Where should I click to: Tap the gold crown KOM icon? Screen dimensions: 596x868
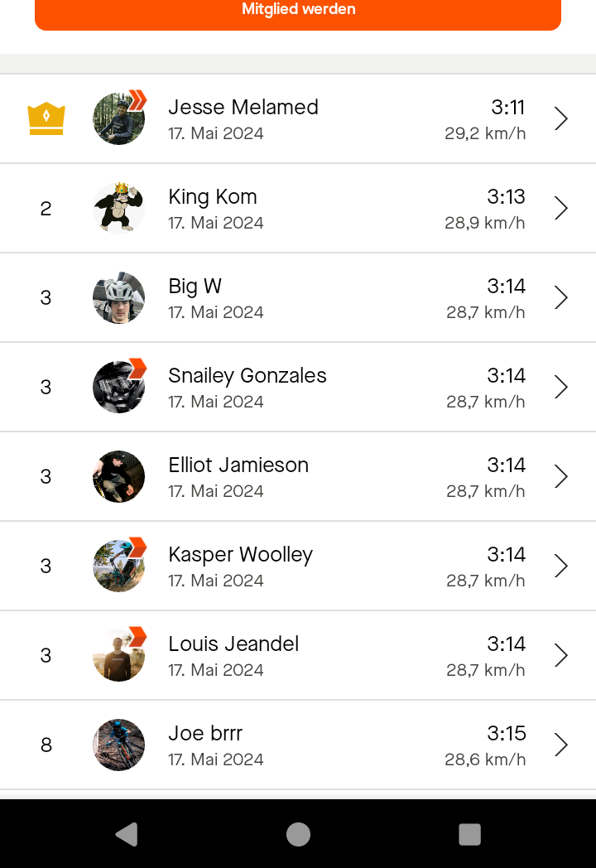[x=46, y=119]
